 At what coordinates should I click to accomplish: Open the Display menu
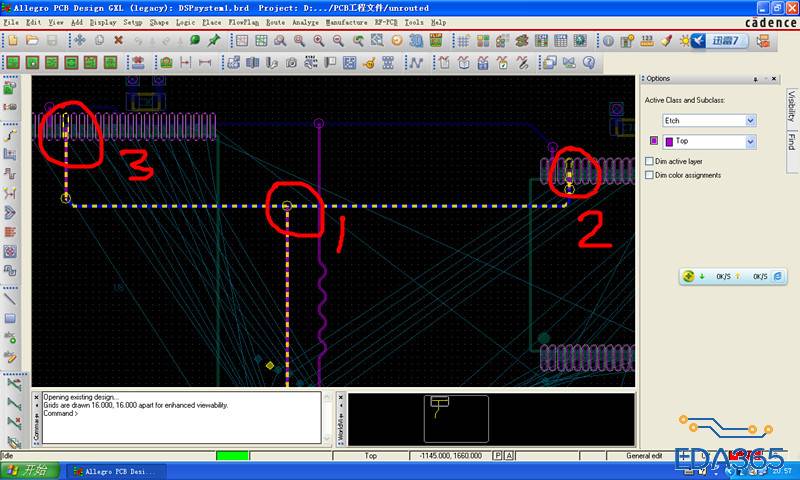point(103,22)
